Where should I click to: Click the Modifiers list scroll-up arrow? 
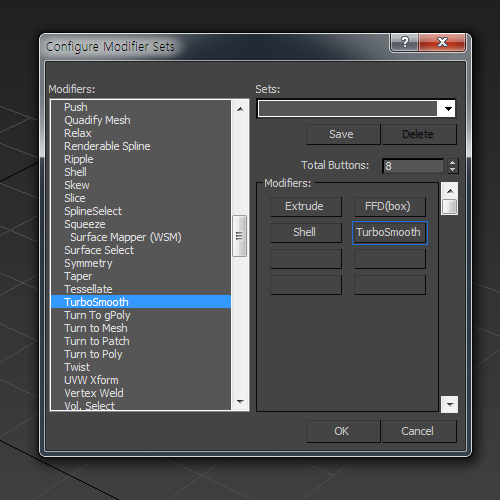coord(240,109)
